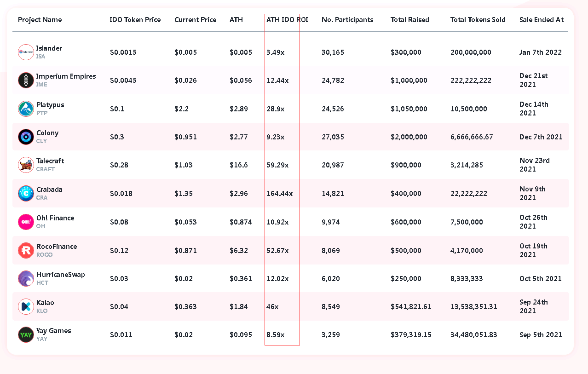
Task: Click the HurricaneSwap logo icon
Action: (26, 278)
